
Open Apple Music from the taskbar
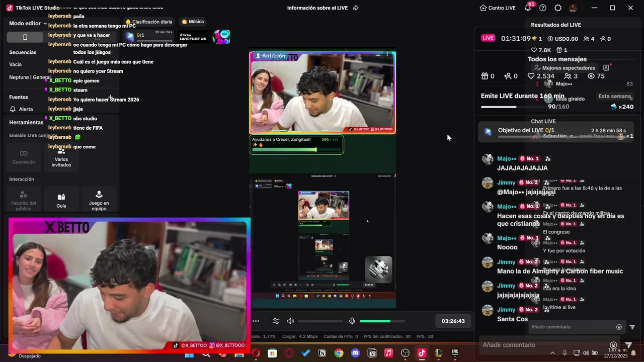pos(388,353)
